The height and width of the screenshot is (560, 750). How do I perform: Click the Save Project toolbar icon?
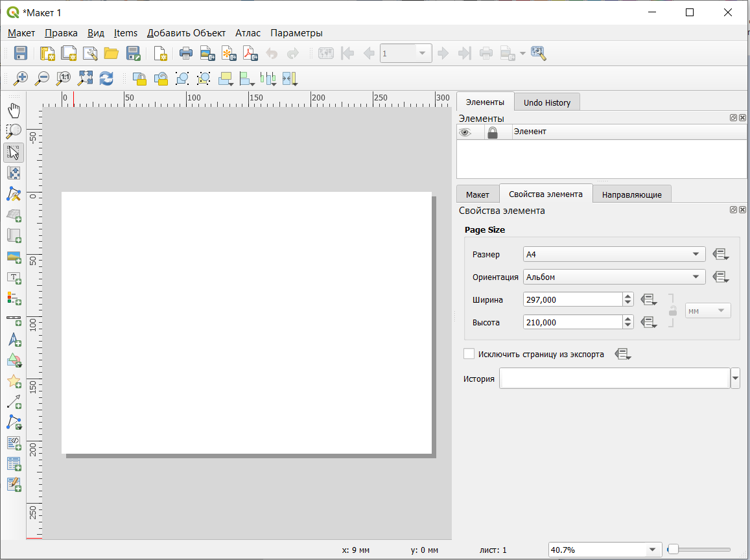[x=21, y=54]
